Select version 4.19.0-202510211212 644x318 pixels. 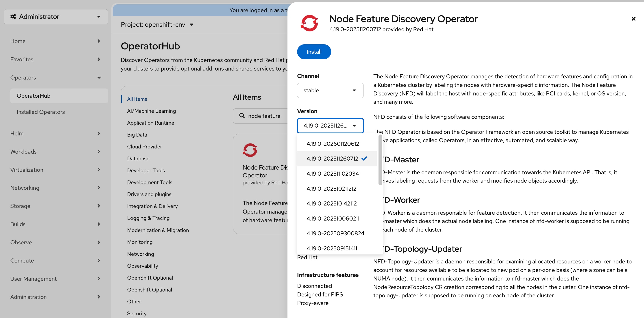pos(337,189)
